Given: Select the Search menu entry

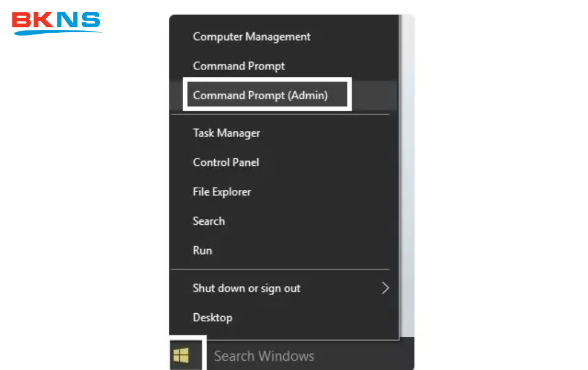Looking at the screenshot, I should (x=208, y=221).
